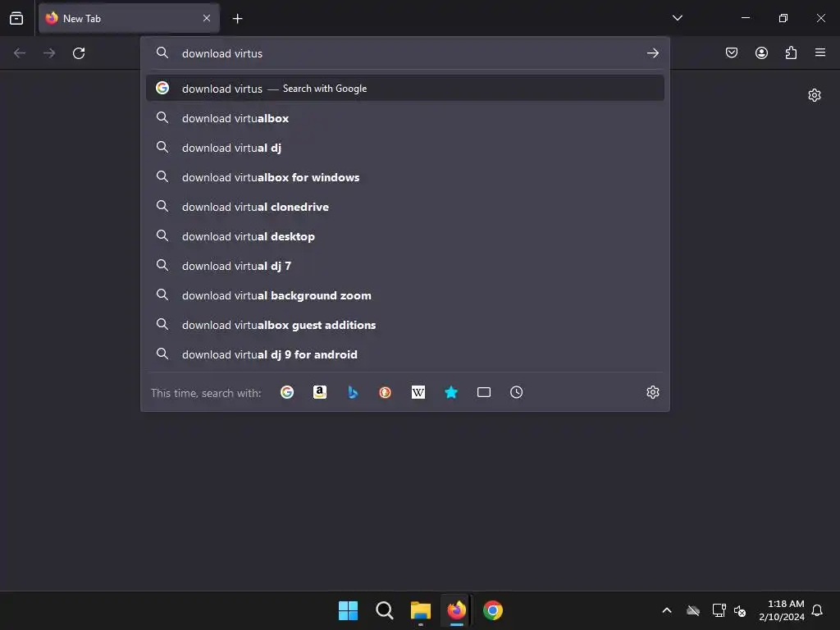Viewport: 840px width, 630px height.
Task: Choose 'download virtual dj 9 for android'
Action: 405,354
